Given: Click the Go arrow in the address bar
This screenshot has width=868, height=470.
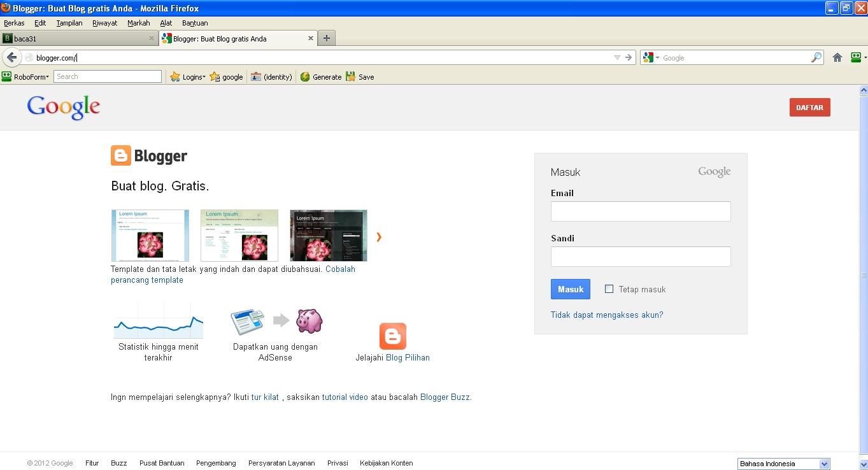Looking at the screenshot, I should (x=629, y=57).
